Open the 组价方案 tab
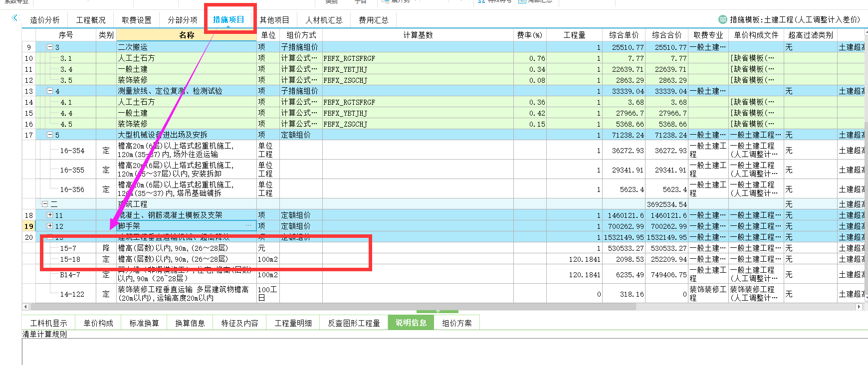 457,323
